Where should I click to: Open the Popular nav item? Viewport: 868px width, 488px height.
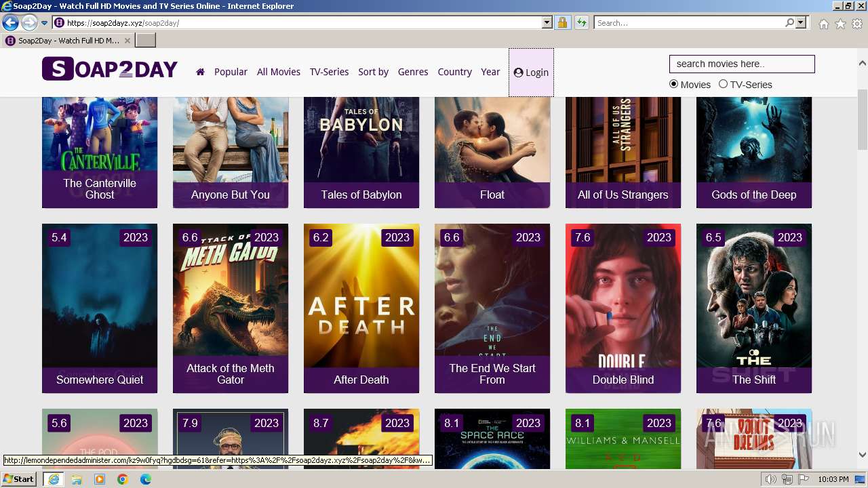tap(231, 72)
